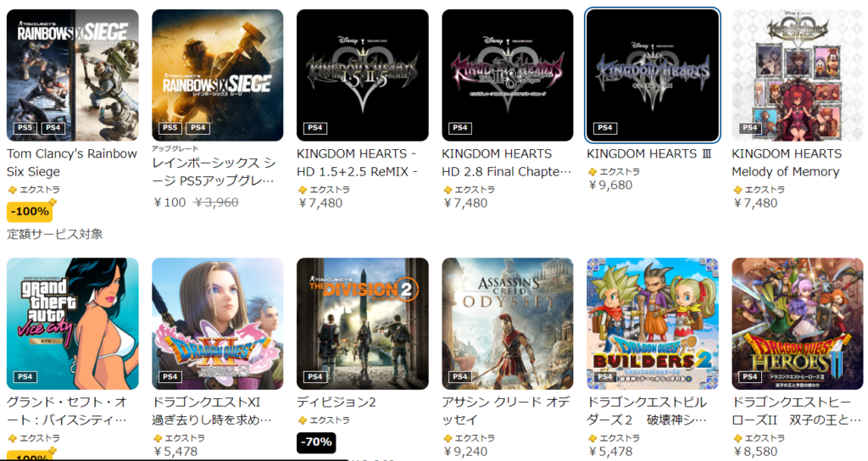Screen dimensions: 868x461
Task: Click the -100% discount badge on Rainbow Six
Action: 30,211
